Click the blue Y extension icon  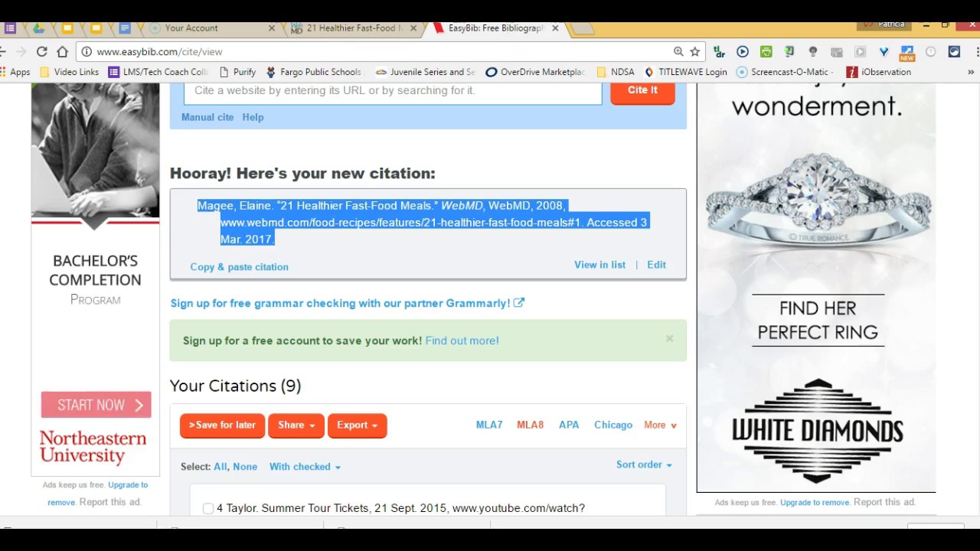coord(884,52)
